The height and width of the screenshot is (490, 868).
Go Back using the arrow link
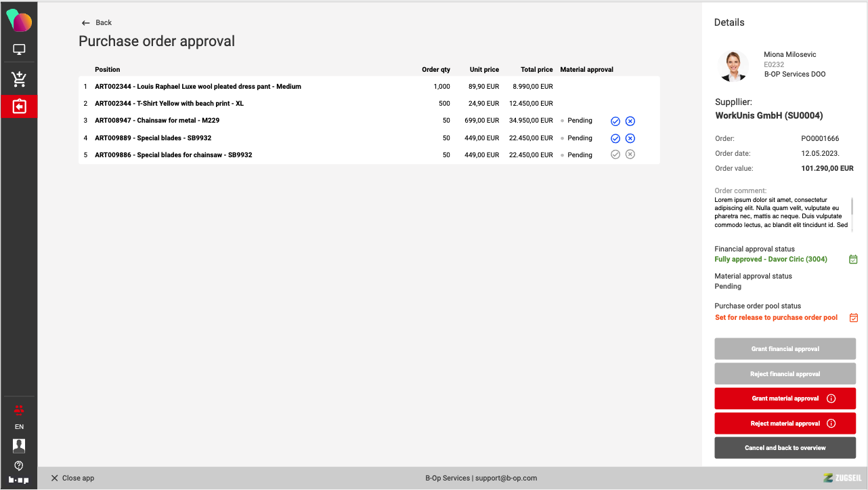pos(96,23)
